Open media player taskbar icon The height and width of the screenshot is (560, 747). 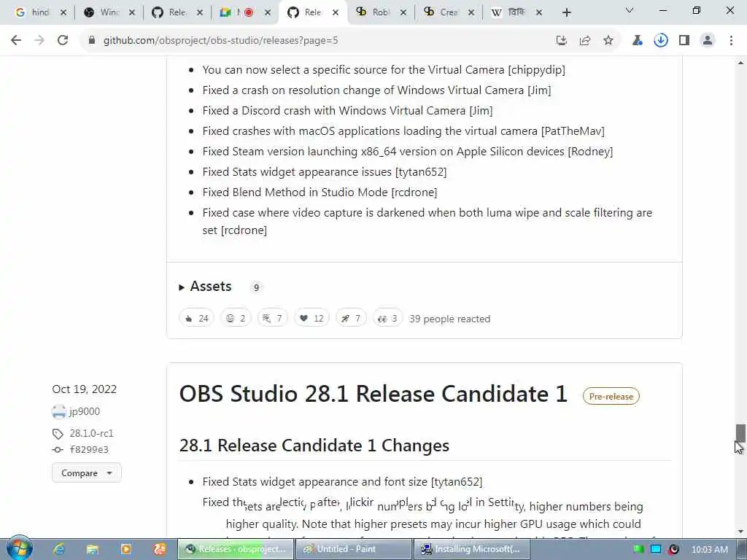pos(126,549)
